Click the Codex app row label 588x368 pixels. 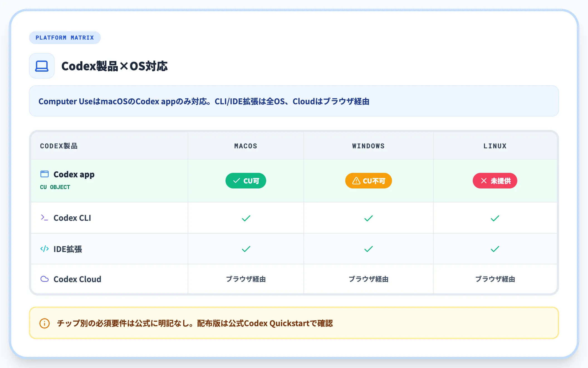(74, 174)
